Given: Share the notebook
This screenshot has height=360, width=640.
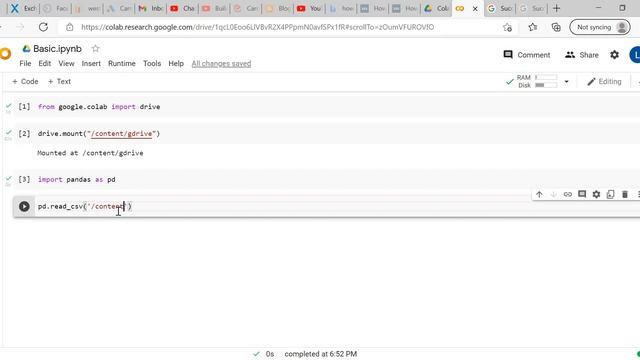Looking at the screenshot, I should (582, 55).
